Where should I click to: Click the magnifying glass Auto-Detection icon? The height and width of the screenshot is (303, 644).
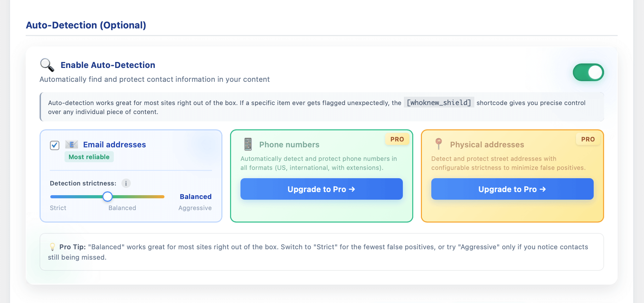click(47, 65)
